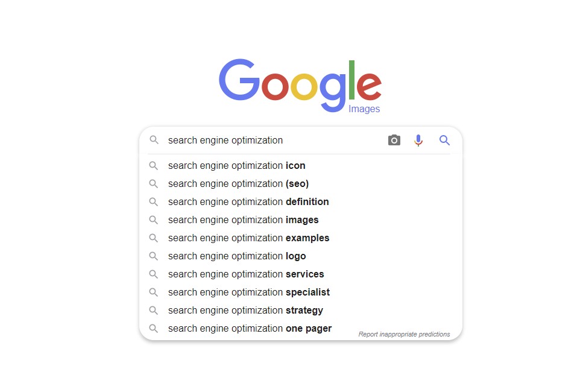The width and height of the screenshot is (586, 392).
Task: Click magnifier icon beside 'logo' suggestion
Action: coord(153,256)
